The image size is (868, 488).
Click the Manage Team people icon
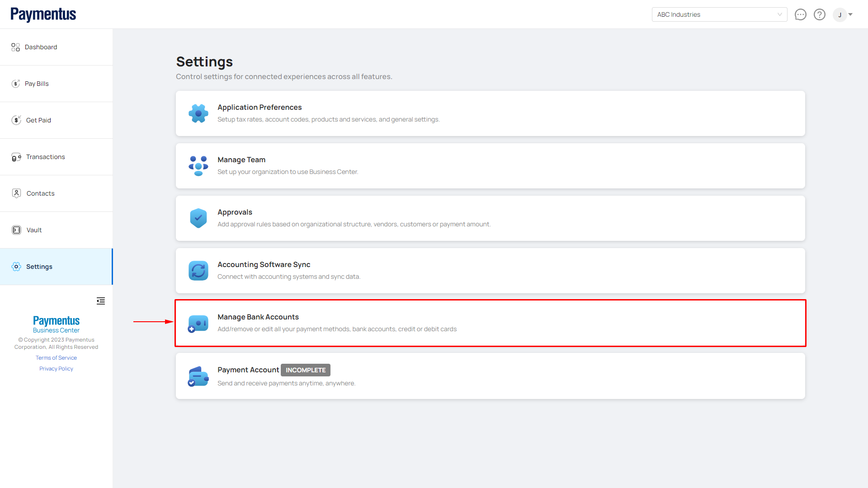coord(198,166)
